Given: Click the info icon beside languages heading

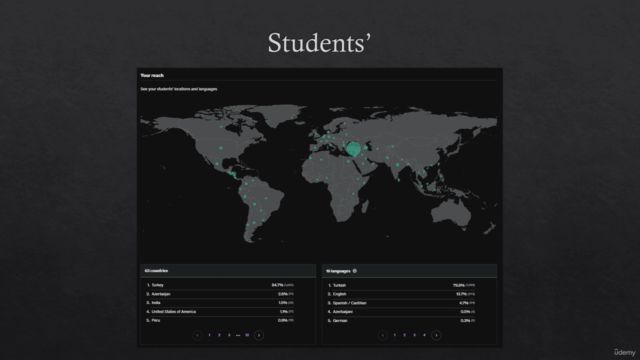Looking at the screenshot, I should pyautogui.click(x=355, y=271).
